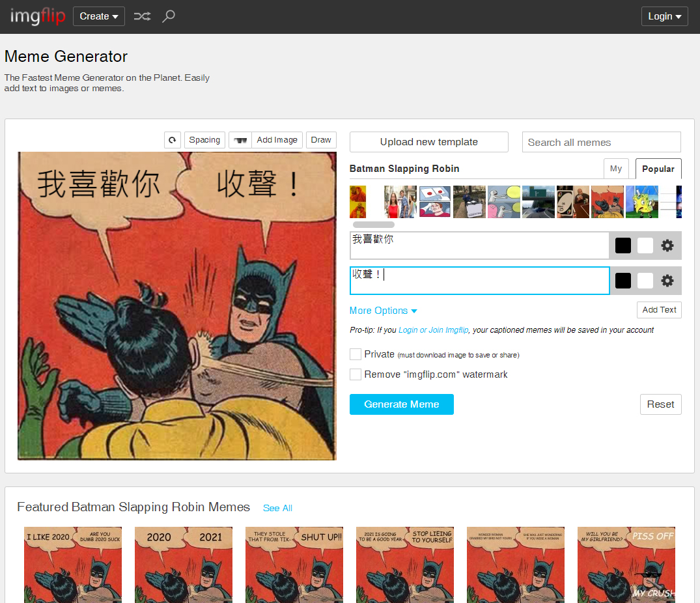Open gear settings for second text box
Viewport: 700px width, 603px height.
point(667,281)
